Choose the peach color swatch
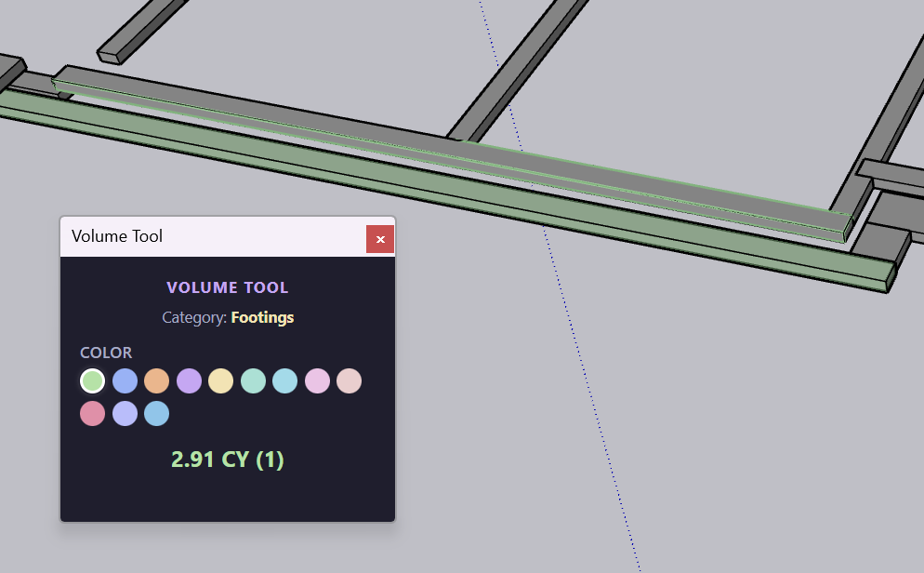The width and height of the screenshot is (924, 573). pyautogui.click(x=349, y=380)
